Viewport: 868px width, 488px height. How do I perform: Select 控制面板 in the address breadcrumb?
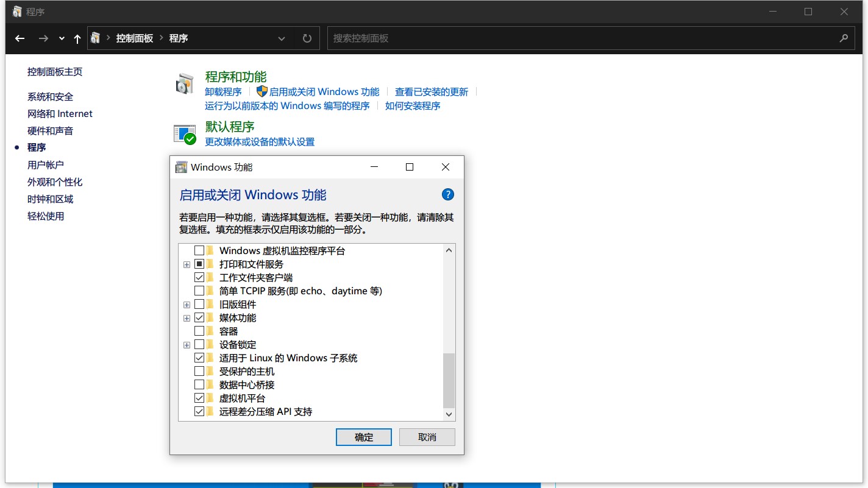135,38
